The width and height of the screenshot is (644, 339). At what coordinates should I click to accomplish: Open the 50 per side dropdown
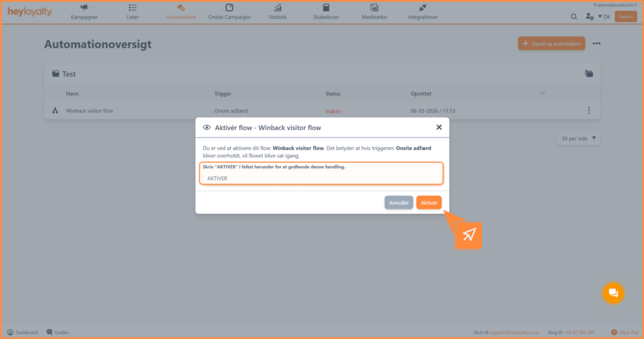tap(579, 138)
